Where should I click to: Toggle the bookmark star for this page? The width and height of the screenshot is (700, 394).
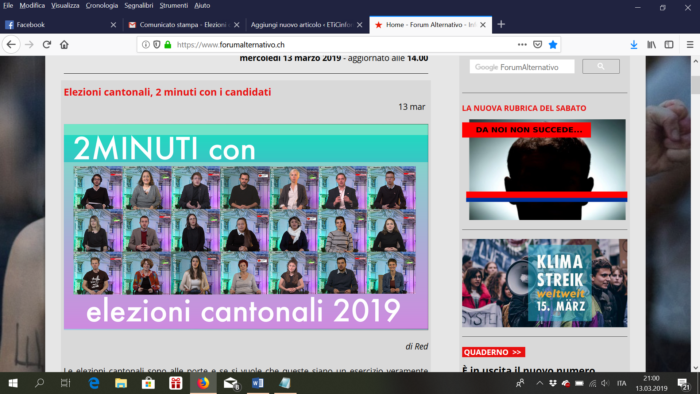tap(553, 45)
